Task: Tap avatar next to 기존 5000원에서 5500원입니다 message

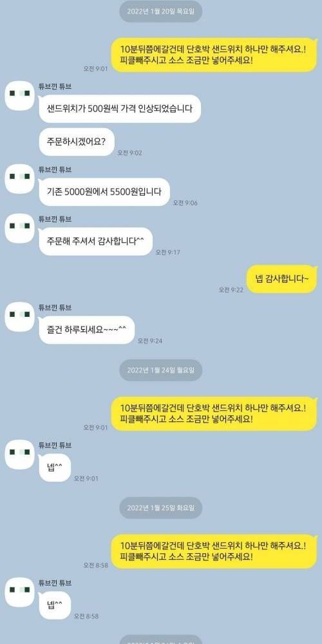Action: pyautogui.click(x=19, y=178)
